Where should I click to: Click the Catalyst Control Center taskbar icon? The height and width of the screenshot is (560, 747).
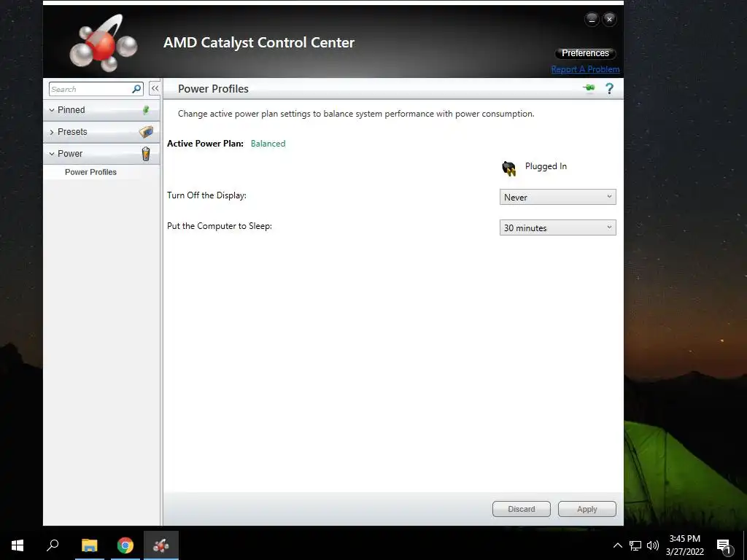[161, 545]
